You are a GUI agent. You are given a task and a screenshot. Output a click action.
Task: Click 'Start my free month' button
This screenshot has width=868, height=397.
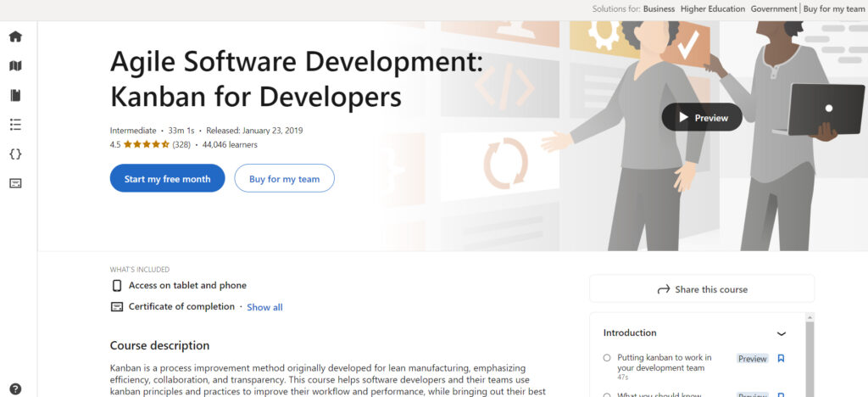167,179
